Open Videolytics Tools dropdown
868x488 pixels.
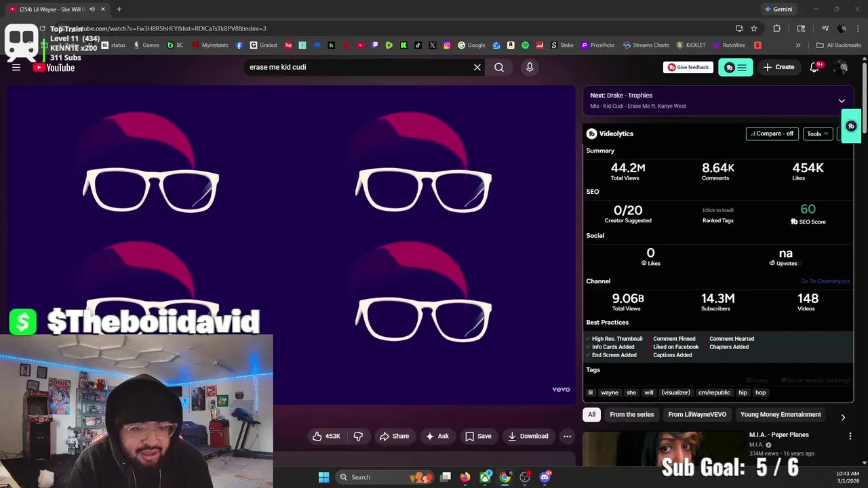pos(818,134)
